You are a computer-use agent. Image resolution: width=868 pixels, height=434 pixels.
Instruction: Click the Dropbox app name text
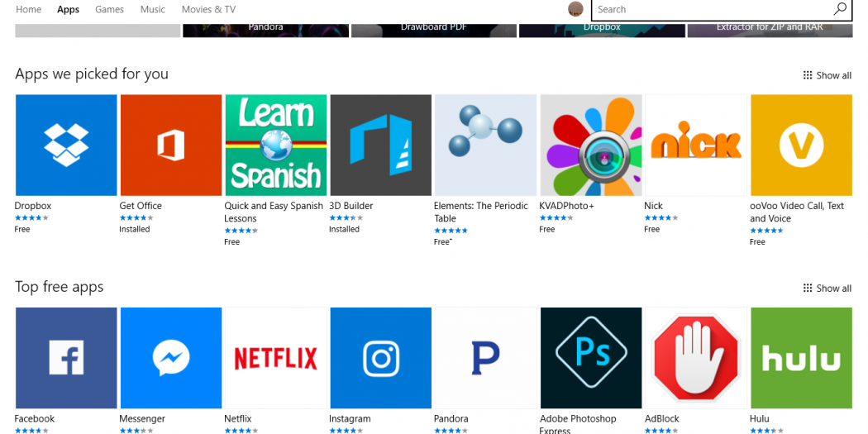[x=33, y=205]
